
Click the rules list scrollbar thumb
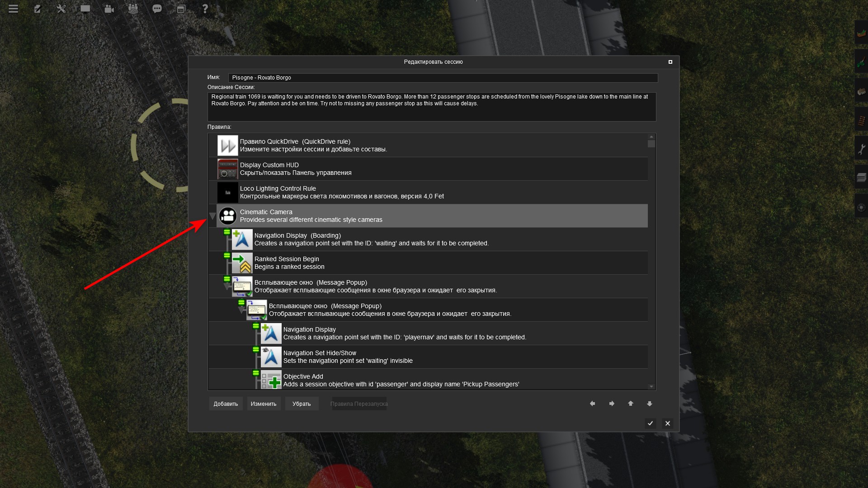pos(651,144)
